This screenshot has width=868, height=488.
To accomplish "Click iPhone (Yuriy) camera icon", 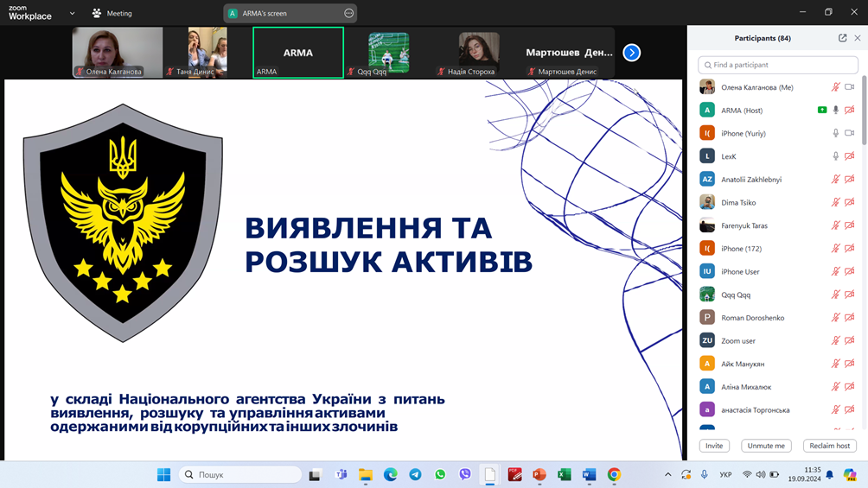I will (x=850, y=133).
